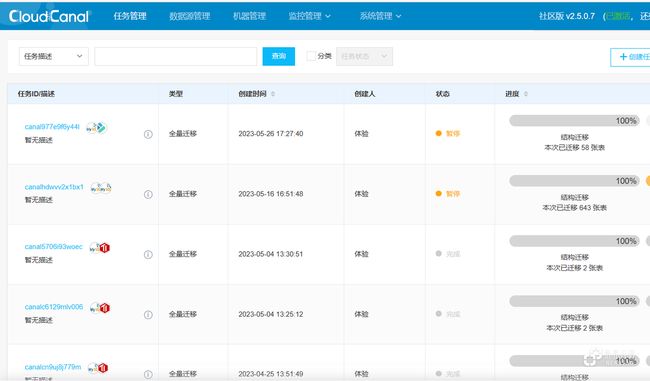Tick the 分类 checkbox
The height and width of the screenshot is (381, 650).
tap(311, 56)
